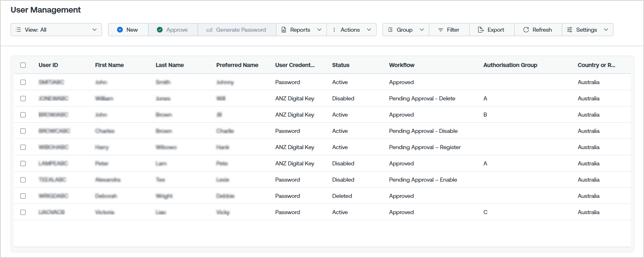Sort by Last Name column header
This screenshot has height=258, width=644.
pos(170,65)
